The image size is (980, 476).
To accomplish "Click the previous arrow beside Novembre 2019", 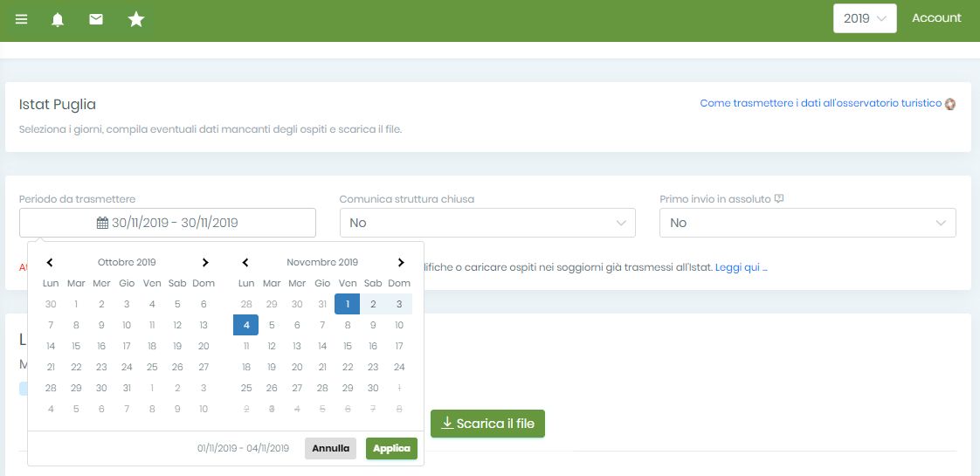I will tap(245, 262).
